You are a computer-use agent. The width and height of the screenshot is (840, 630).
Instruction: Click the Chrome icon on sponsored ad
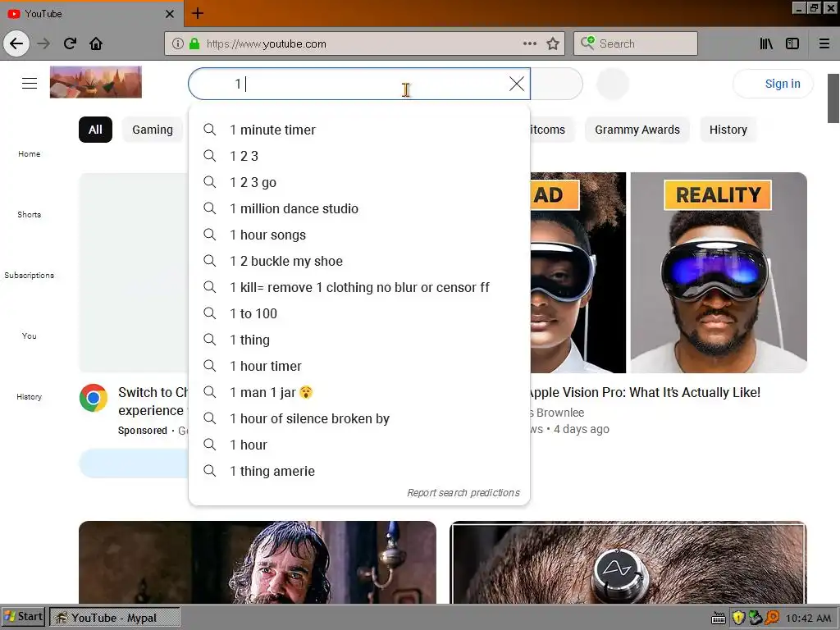[x=94, y=398]
